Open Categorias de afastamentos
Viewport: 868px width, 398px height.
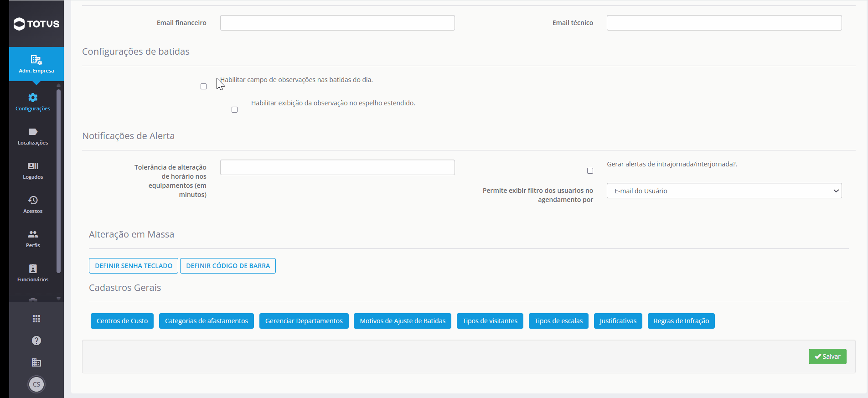coord(207,321)
